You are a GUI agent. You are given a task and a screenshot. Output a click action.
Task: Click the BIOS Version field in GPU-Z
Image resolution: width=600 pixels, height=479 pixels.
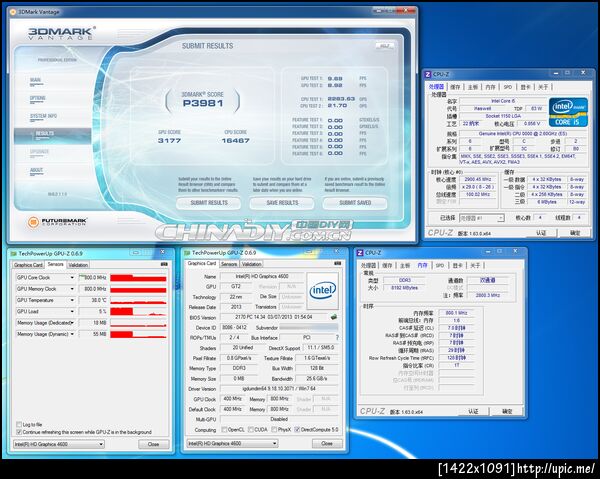coord(274,317)
